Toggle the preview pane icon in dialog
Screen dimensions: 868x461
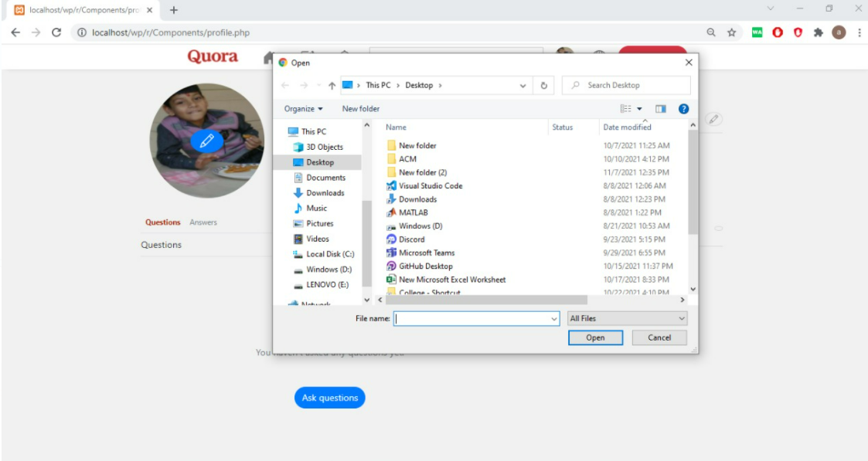tap(660, 109)
